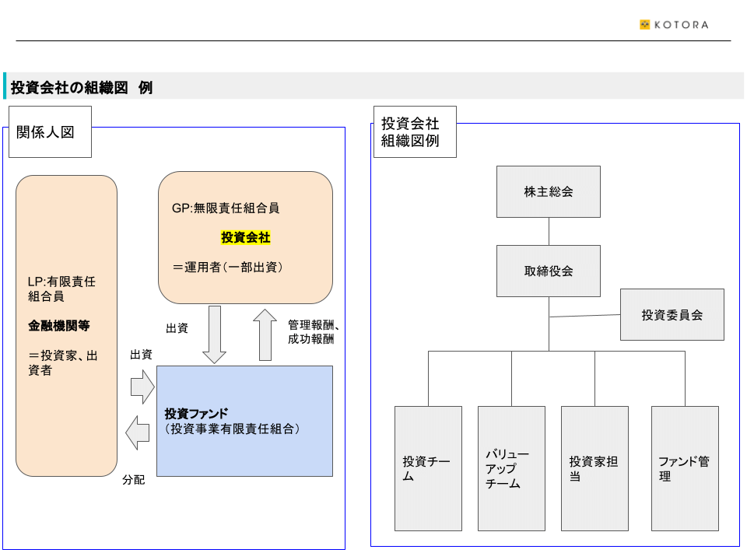The height and width of the screenshot is (560, 747).
Task: Click the 分配 label
Action: click(x=133, y=480)
